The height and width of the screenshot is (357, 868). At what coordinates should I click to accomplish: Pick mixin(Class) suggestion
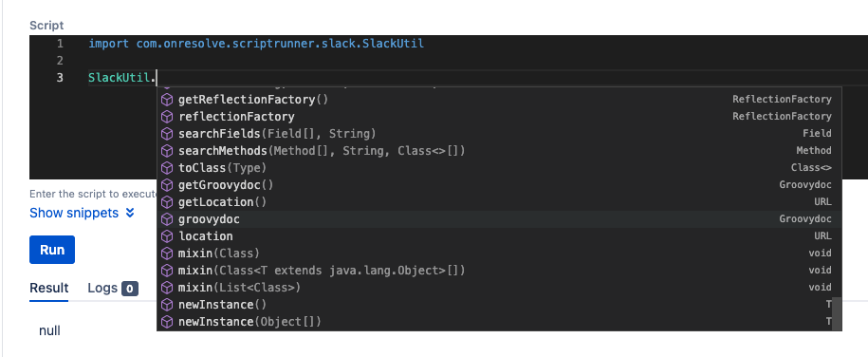click(x=219, y=254)
